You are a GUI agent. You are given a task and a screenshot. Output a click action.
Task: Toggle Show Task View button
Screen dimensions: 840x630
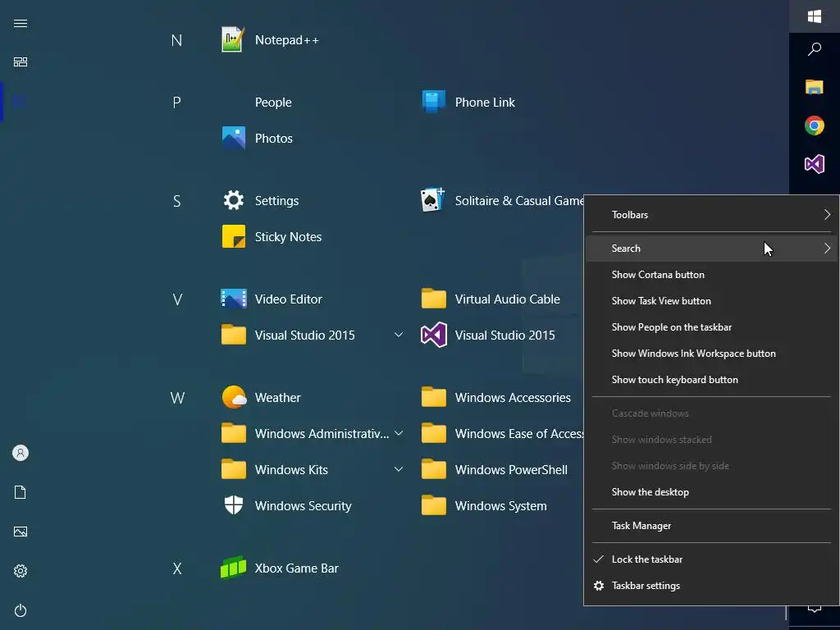click(711, 301)
